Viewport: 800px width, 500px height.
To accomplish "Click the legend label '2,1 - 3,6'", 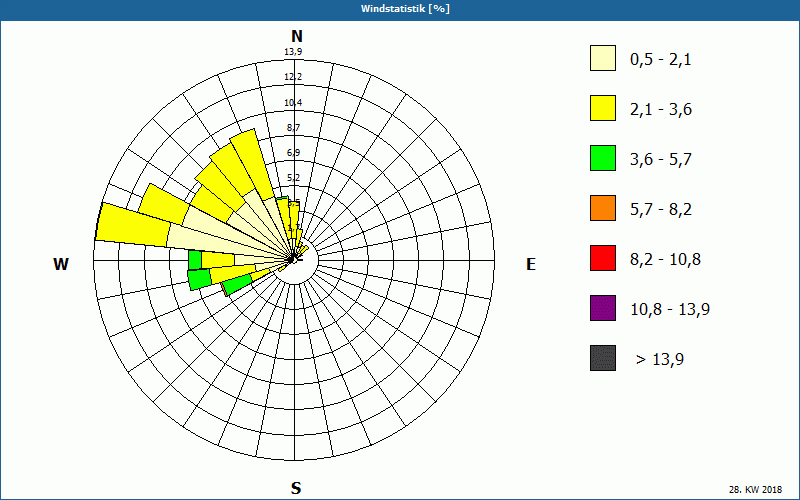I will [x=661, y=110].
